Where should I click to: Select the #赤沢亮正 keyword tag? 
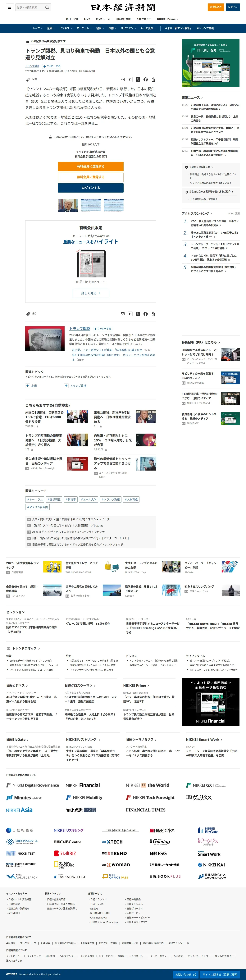click(x=54, y=499)
